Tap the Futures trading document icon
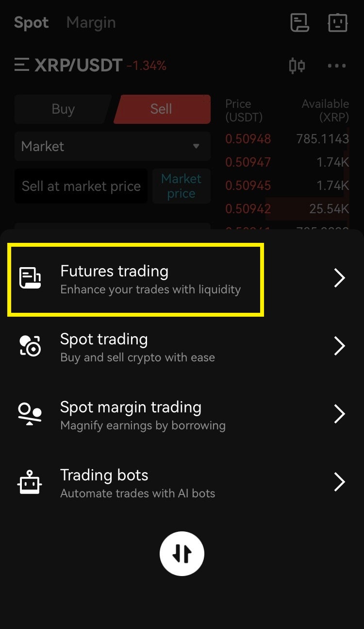Viewport: 364px width, 629px height. point(30,278)
